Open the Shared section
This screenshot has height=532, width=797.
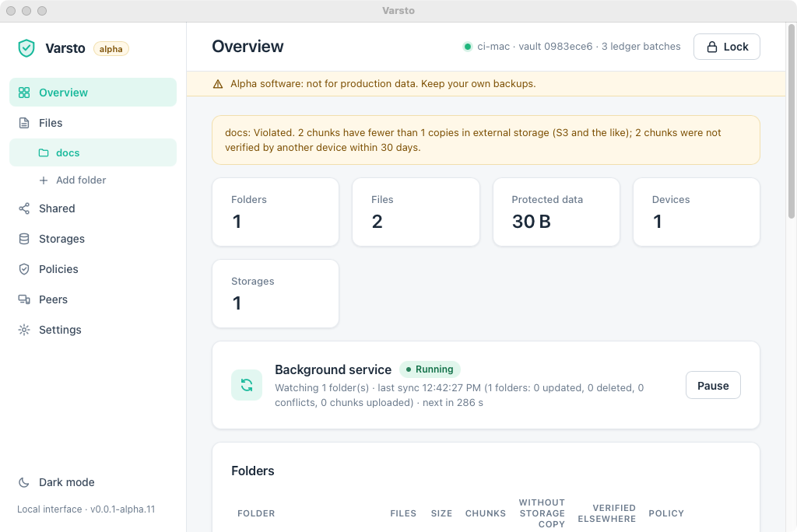(93, 208)
